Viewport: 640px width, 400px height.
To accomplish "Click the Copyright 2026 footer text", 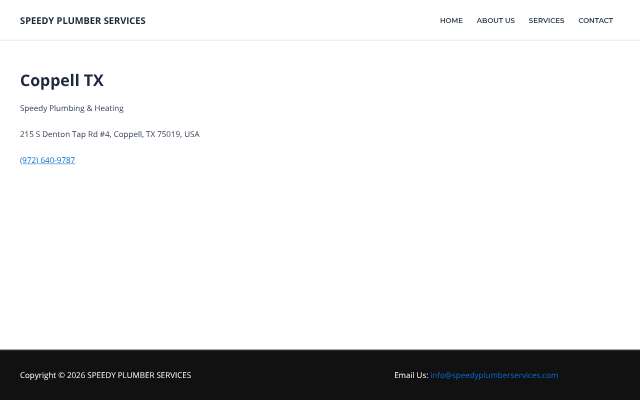I will pyautogui.click(x=105, y=375).
